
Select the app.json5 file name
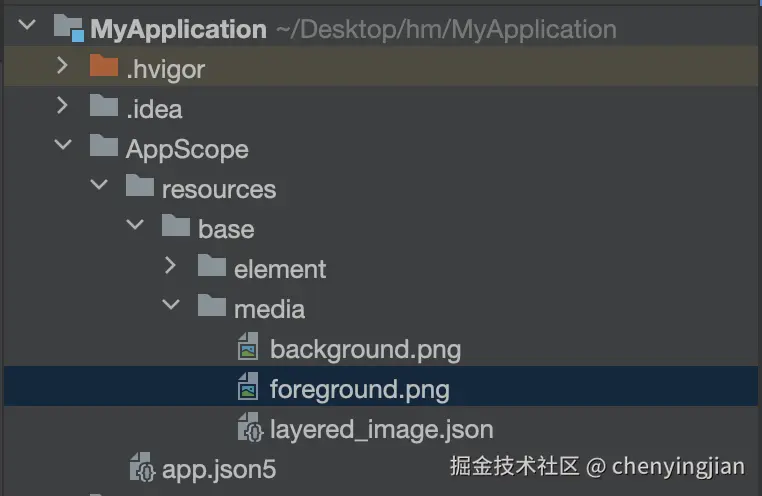219,469
